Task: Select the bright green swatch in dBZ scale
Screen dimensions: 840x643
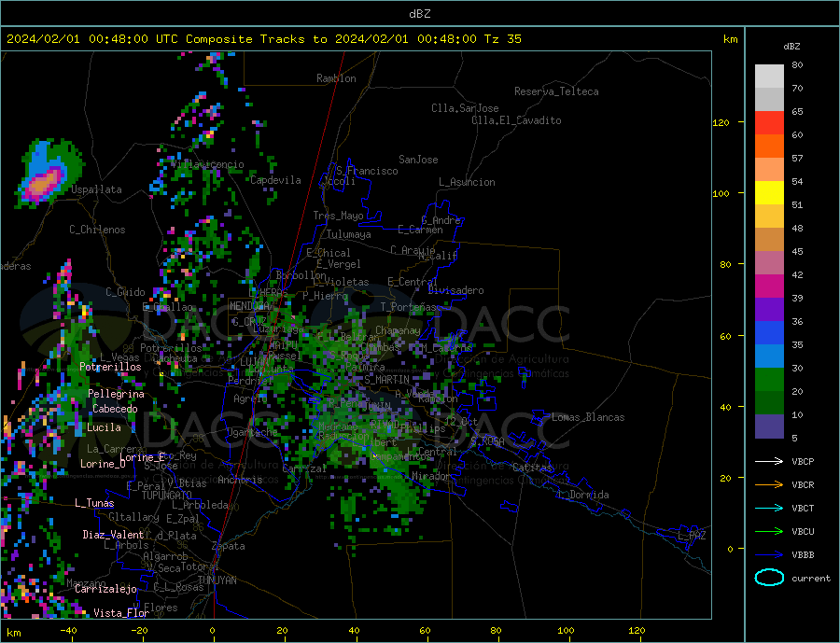Action: click(769, 380)
